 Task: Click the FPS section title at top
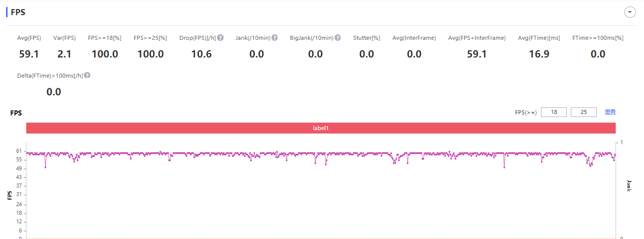pyautogui.click(x=18, y=12)
